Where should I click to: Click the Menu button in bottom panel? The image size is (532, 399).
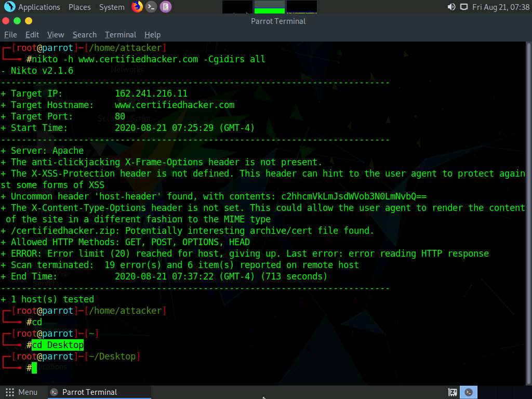coord(21,392)
